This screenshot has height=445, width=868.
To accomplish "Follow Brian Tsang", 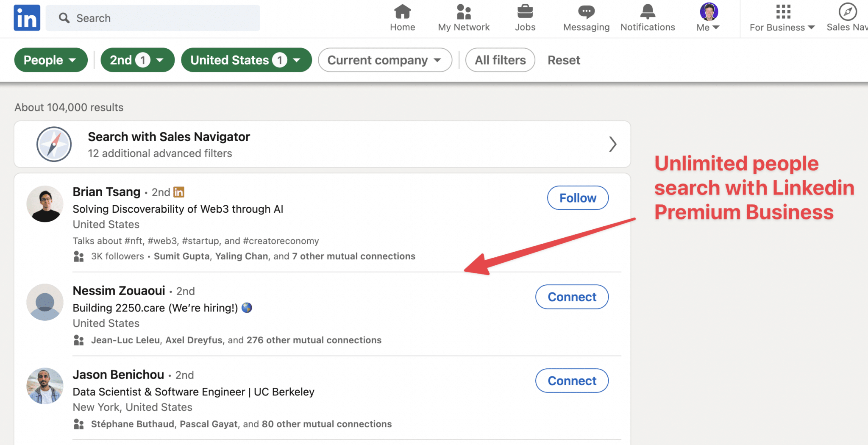I will coord(577,198).
